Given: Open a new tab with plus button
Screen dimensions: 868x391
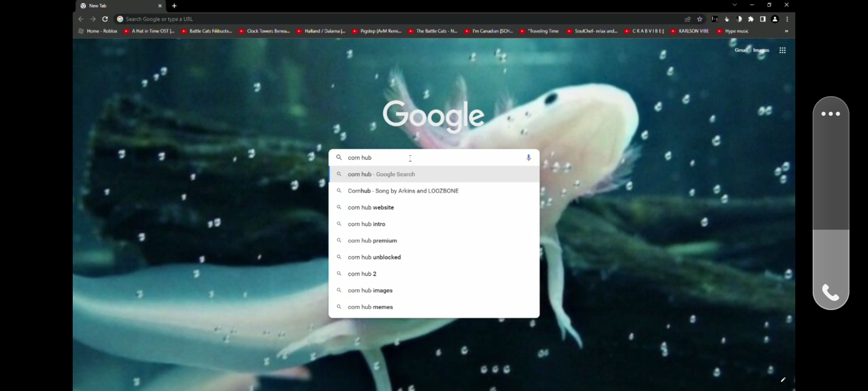Looking at the screenshot, I should [174, 6].
